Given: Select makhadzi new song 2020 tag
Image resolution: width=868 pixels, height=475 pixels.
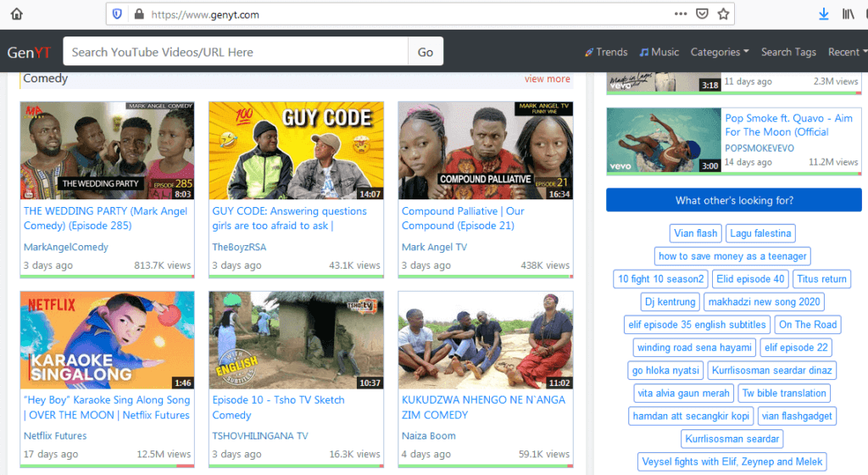Looking at the screenshot, I should pyautogui.click(x=764, y=302).
